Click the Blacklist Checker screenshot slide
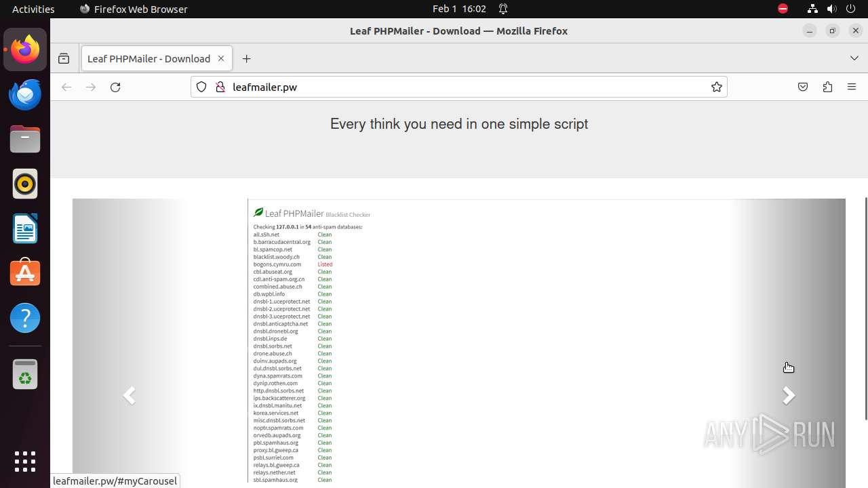This screenshot has width=868, height=488. tap(459, 341)
